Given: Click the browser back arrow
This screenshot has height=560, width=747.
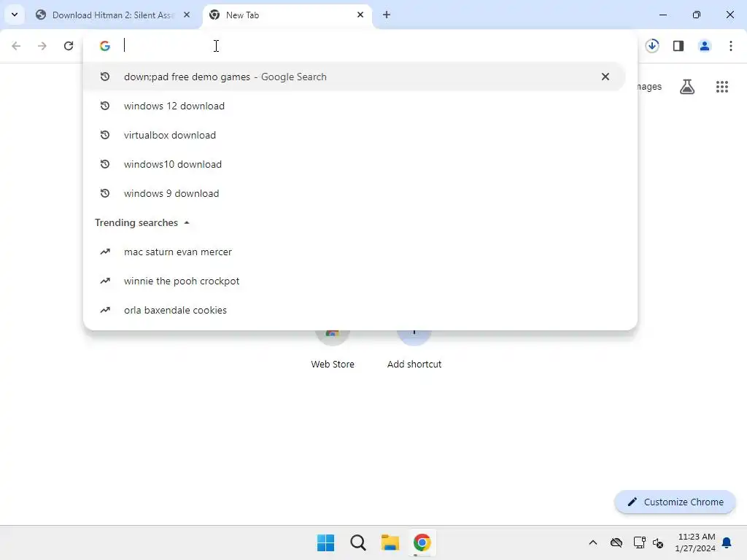Looking at the screenshot, I should [x=16, y=46].
